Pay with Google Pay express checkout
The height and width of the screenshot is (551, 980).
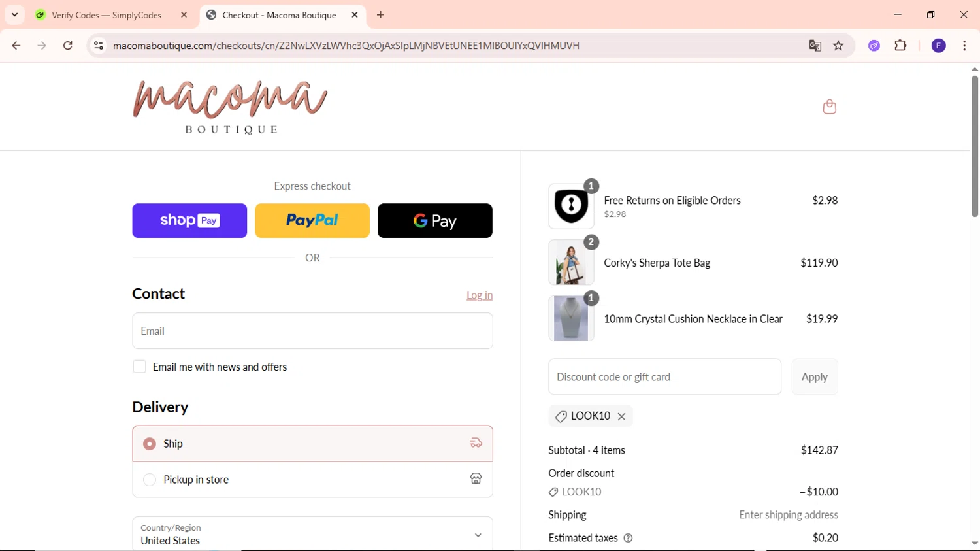[x=435, y=221]
